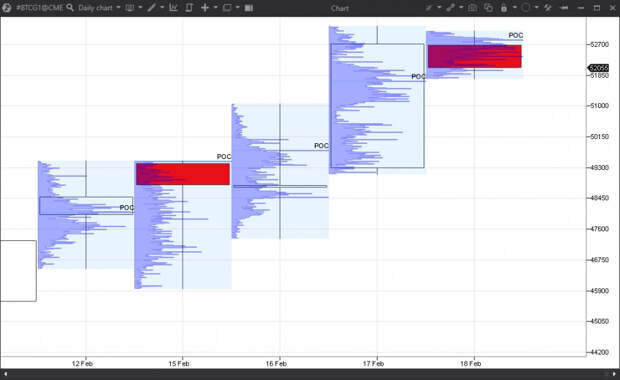Click the 49300 price axis label
Viewport: 620px width, 380px height.
point(599,167)
